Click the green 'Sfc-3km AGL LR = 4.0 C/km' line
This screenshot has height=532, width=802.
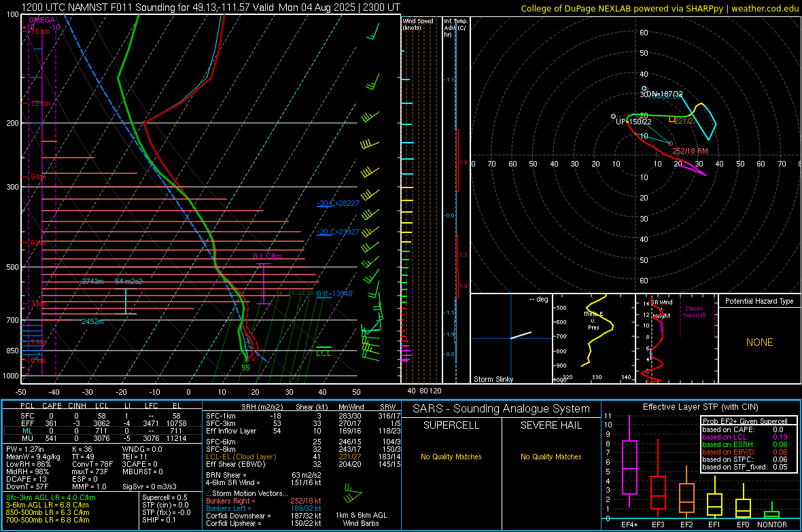51,497
